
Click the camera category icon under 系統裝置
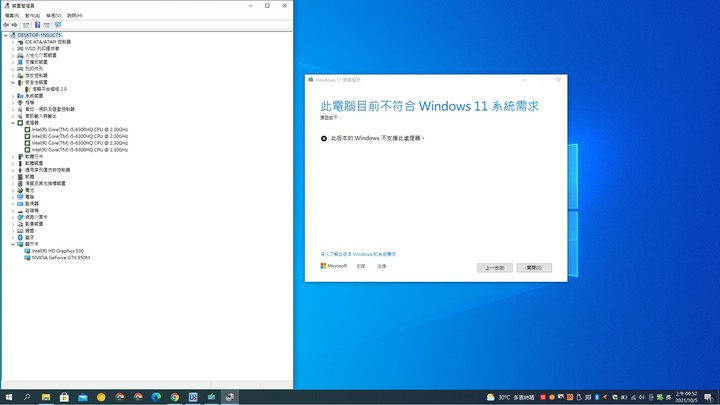point(20,102)
